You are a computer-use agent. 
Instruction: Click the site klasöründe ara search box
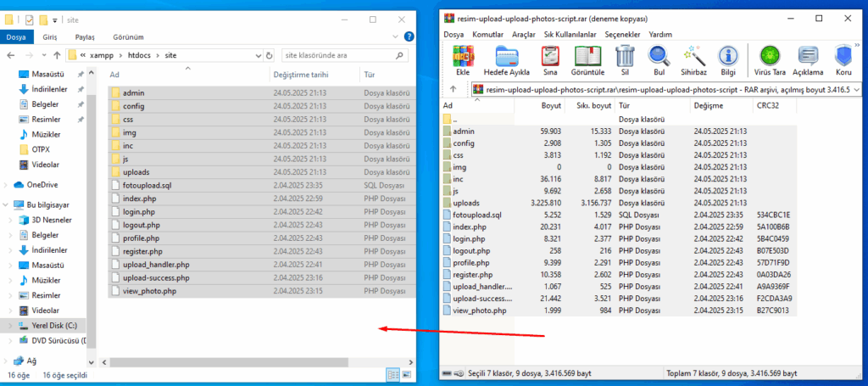pos(345,55)
